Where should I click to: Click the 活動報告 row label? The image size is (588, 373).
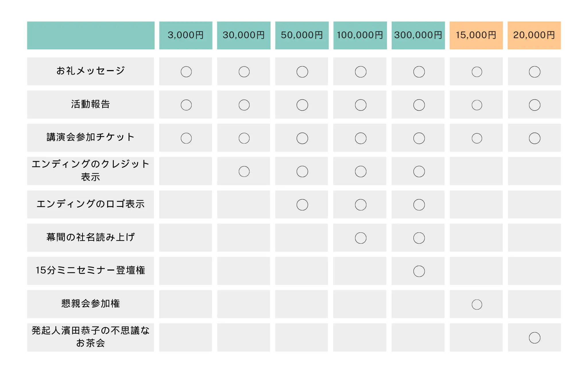click(90, 104)
